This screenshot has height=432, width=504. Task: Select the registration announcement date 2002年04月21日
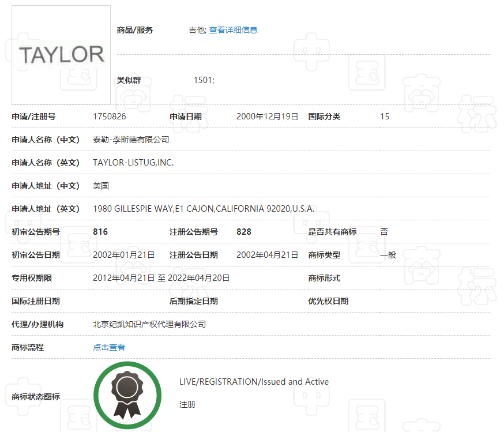click(x=267, y=255)
